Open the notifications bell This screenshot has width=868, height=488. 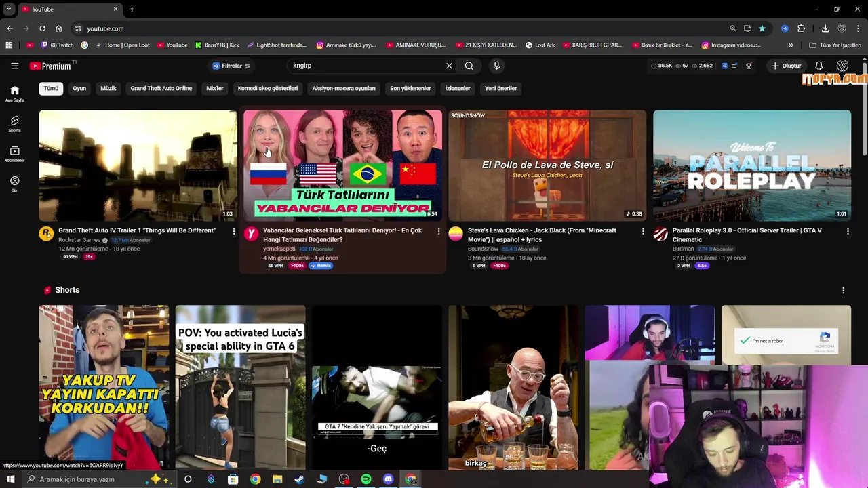[x=819, y=66]
